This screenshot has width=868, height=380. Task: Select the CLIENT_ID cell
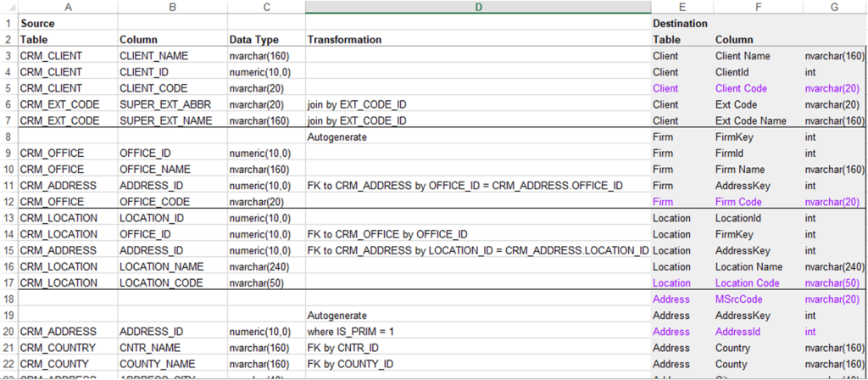[x=172, y=72]
